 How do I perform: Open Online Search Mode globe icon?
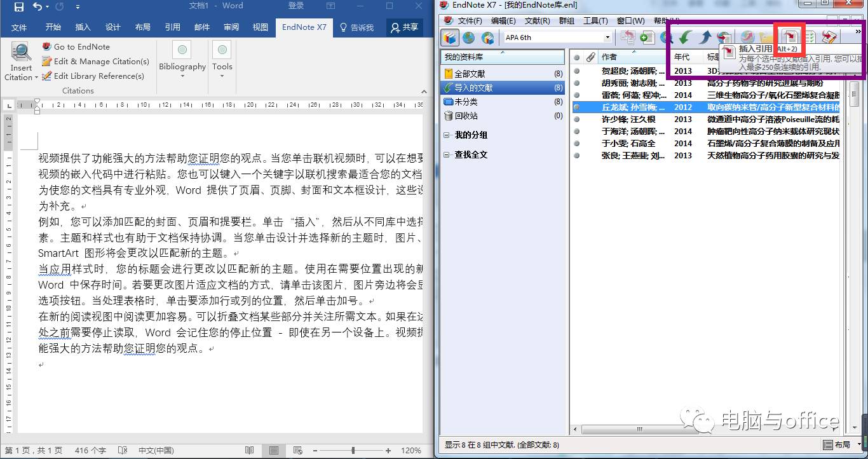coord(468,38)
